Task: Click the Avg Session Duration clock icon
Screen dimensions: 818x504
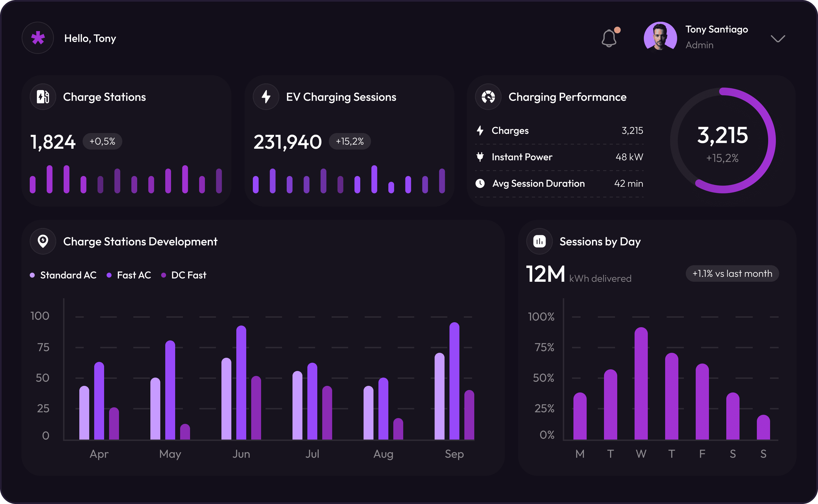Action: click(480, 183)
